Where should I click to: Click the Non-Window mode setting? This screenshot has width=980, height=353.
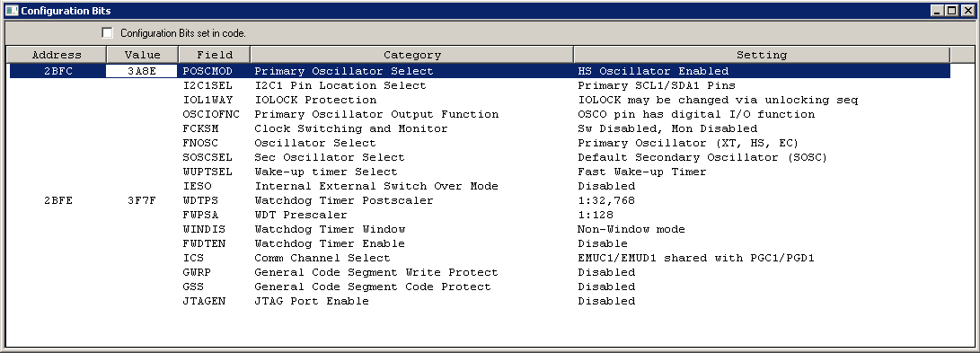[631, 229]
